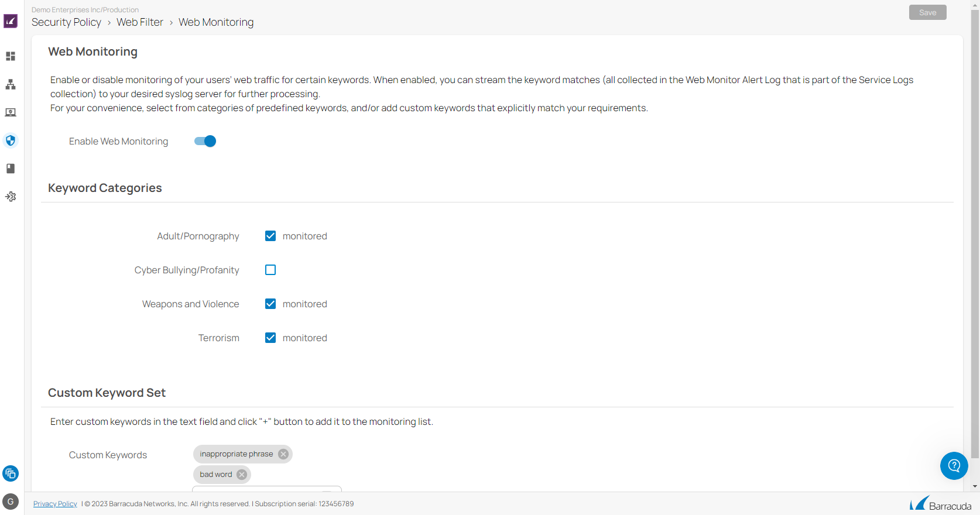Go to Web Filter breadcrumb

tap(140, 22)
